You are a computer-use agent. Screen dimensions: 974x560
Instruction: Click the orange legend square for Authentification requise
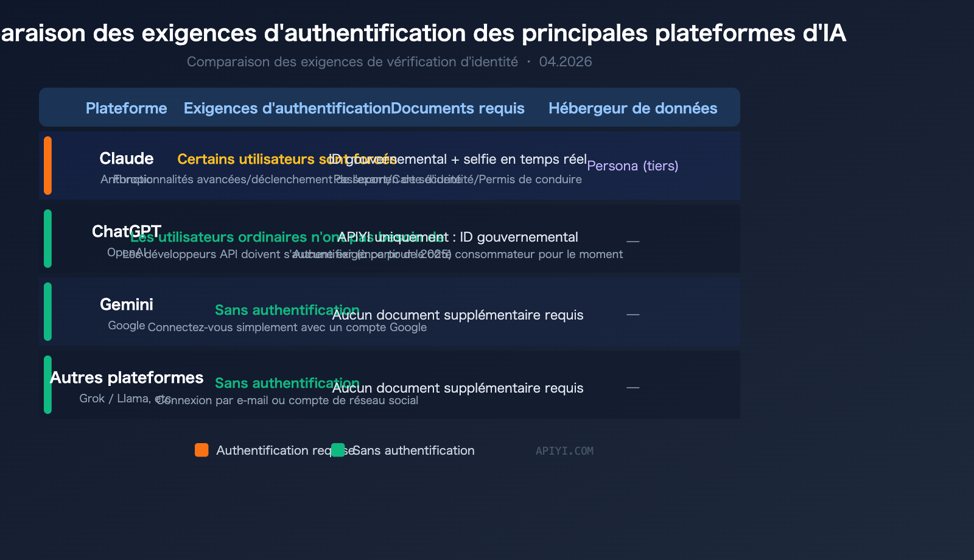201,450
